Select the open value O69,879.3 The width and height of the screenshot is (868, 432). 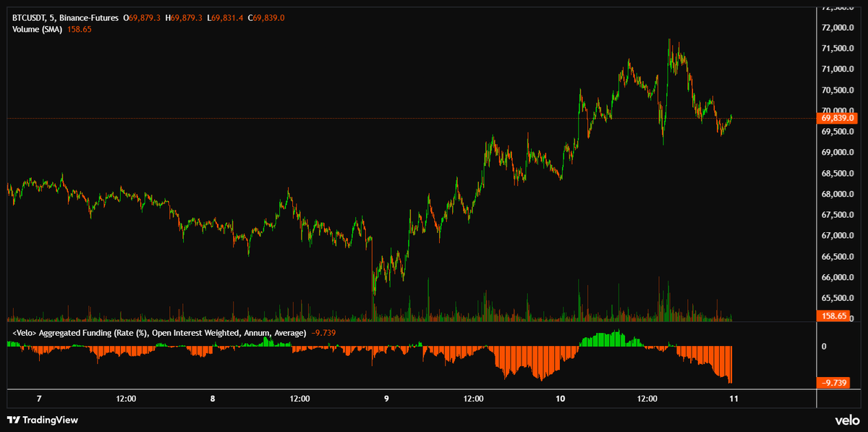click(142, 17)
